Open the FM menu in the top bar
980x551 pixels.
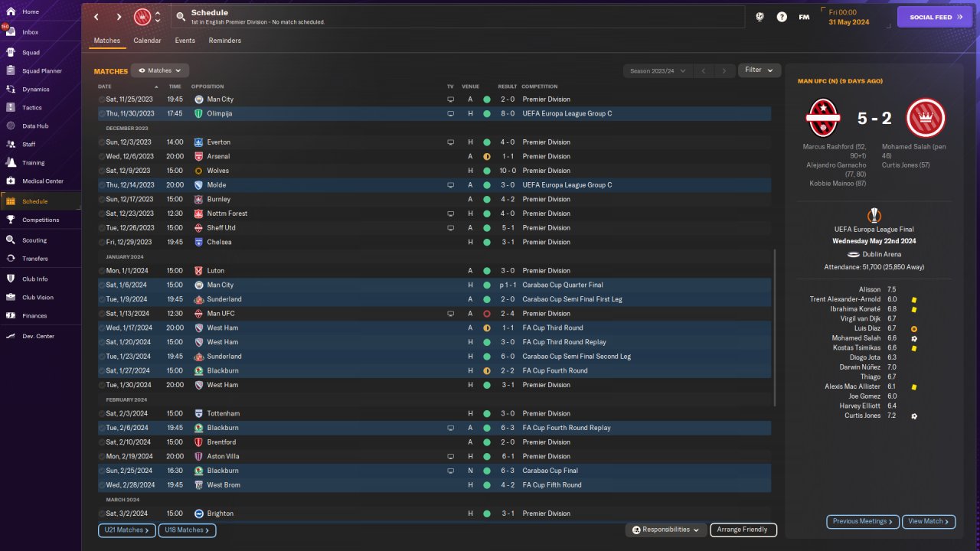[x=804, y=17]
